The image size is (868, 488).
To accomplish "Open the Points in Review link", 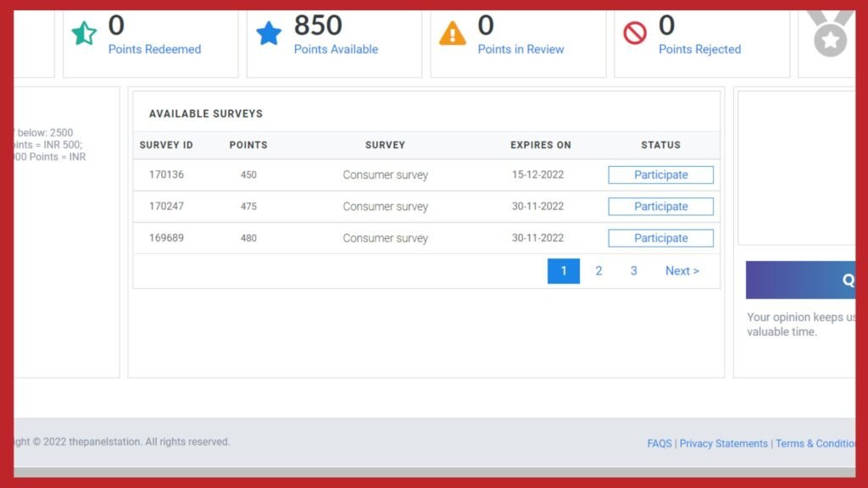I will coord(521,49).
